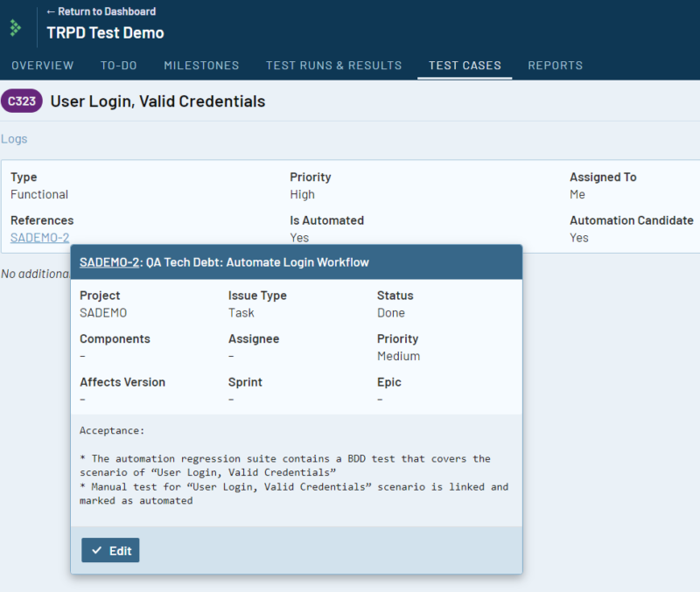The height and width of the screenshot is (592, 700).
Task: Open the SADEMO-2 link in the popup header
Action: 109,262
